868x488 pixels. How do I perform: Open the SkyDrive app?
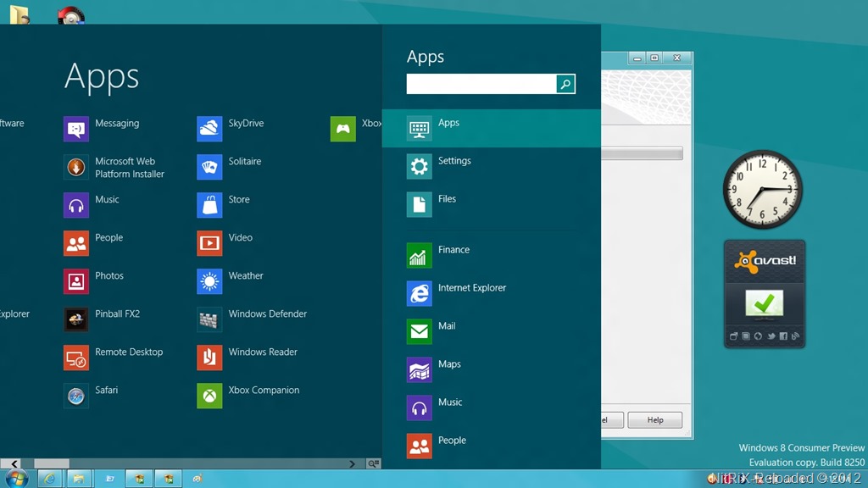coord(209,129)
